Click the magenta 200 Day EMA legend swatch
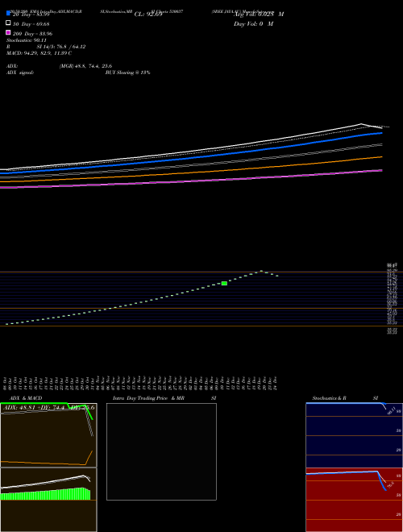Image resolution: width=403 pixels, height=532 pixels. [x=8, y=32]
